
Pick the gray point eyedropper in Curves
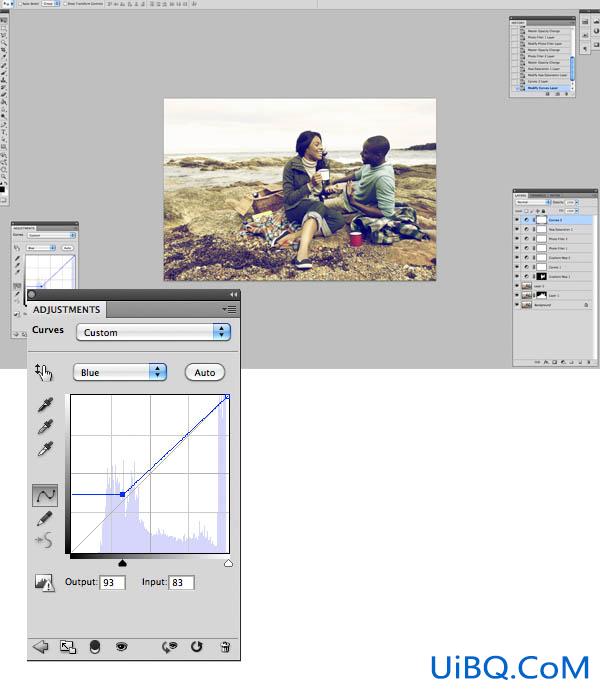pyautogui.click(x=45, y=427)
